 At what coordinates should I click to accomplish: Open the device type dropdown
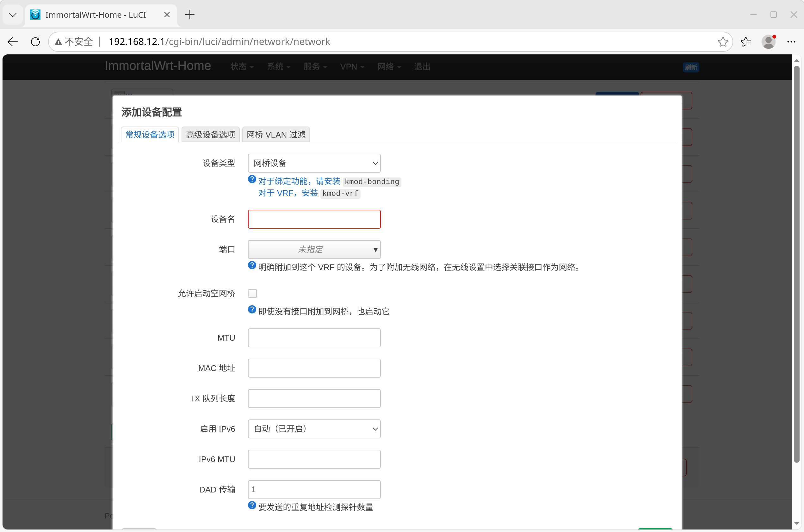point(314,163)
